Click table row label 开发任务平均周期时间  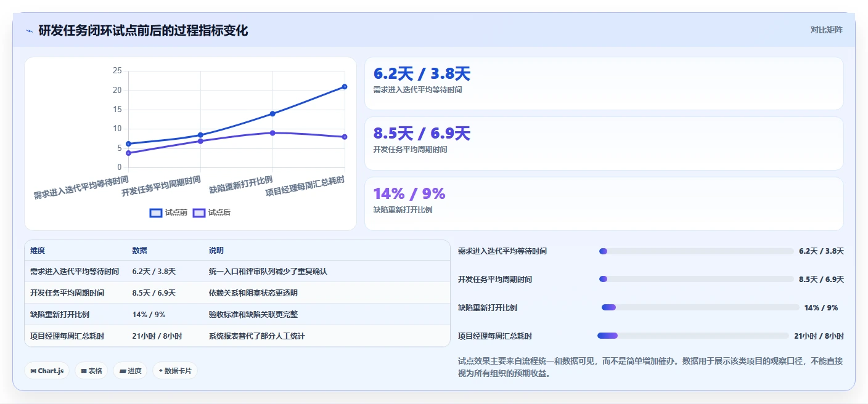point(67,293)
